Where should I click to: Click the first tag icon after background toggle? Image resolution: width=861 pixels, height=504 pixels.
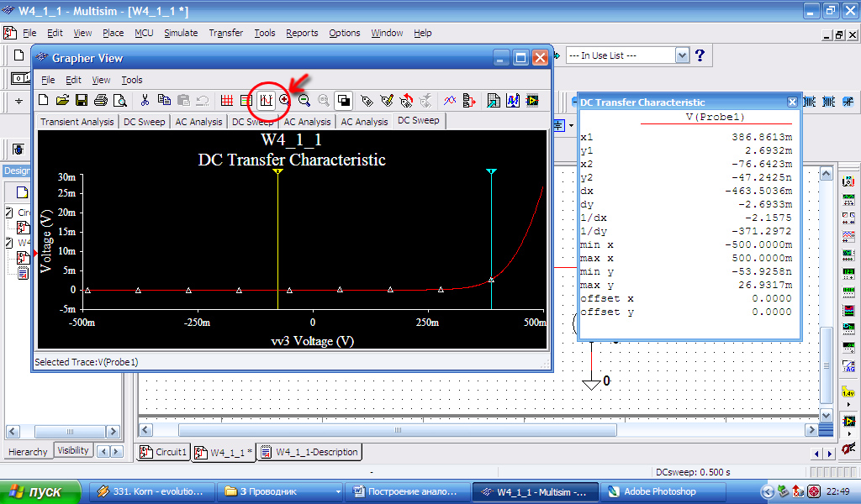367,100
